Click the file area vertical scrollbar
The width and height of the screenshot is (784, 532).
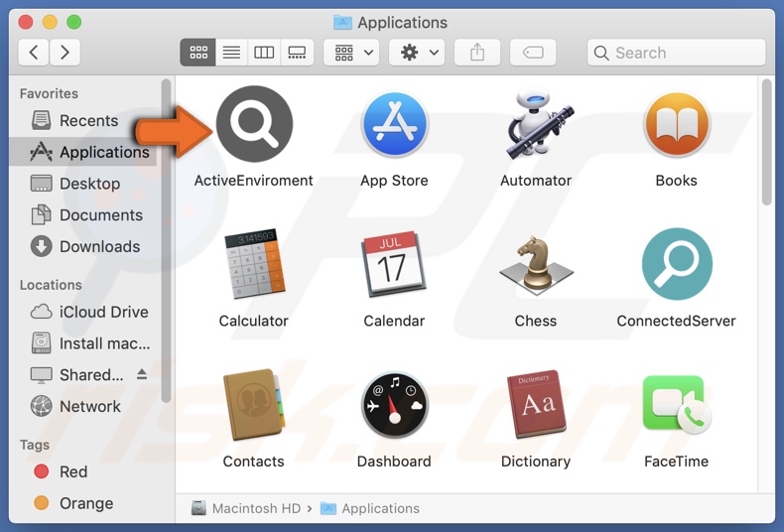(x=766, y=142)
